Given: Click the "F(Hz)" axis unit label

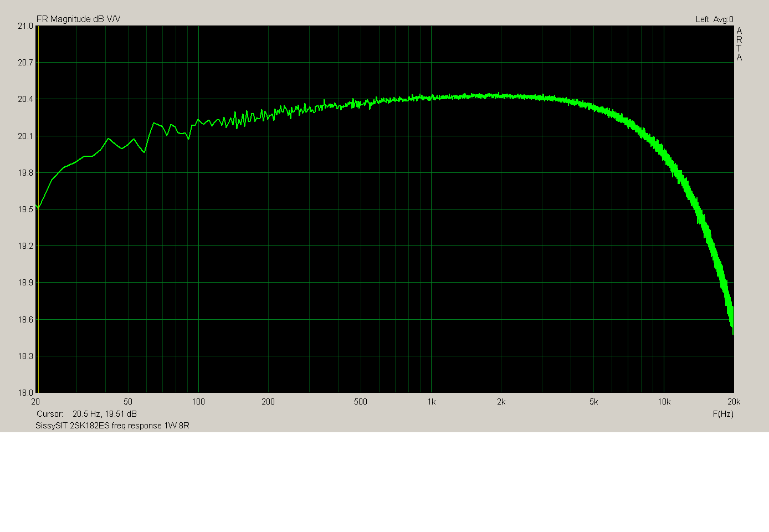Looking at the screenshot, I should tap(723, 414).
